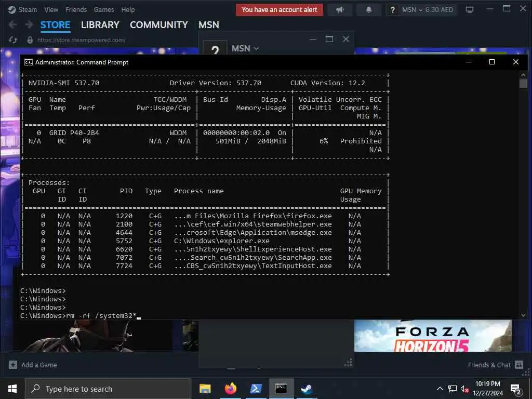532x399 pixels.
Task: Open the Help menu
Action: (x=128, y=10)
